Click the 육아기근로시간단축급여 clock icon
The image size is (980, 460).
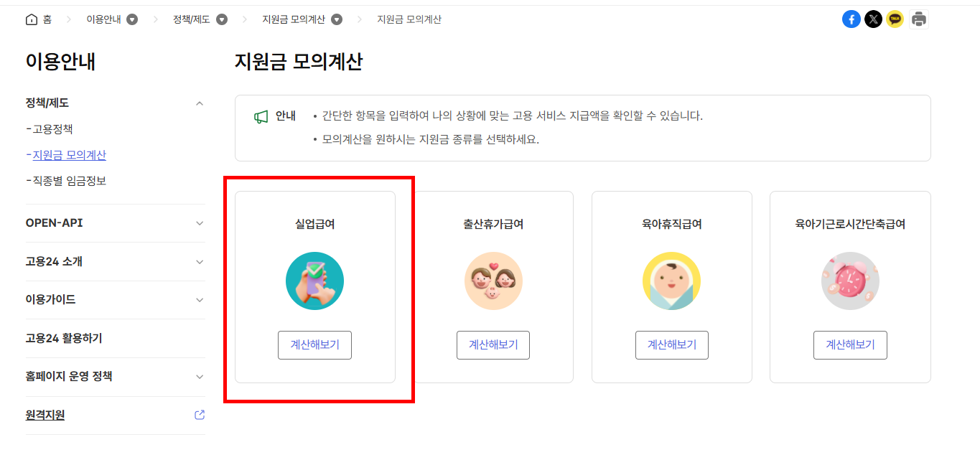pos(850,281)
